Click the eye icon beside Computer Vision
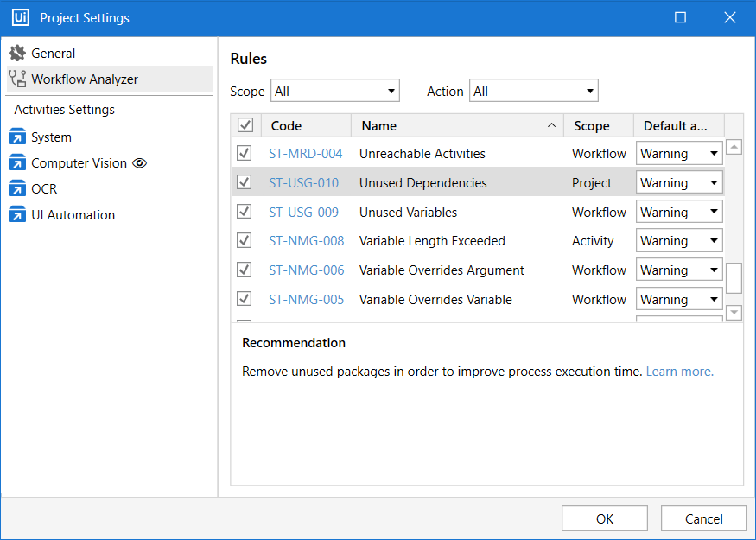This screenshot has height=540, width=756. [139, 163]
